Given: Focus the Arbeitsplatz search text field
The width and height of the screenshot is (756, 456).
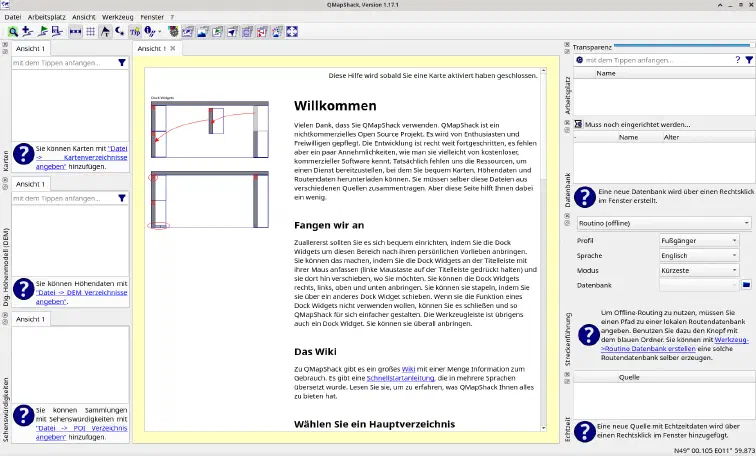Looking at the screenshot, I should coord(658,60).
